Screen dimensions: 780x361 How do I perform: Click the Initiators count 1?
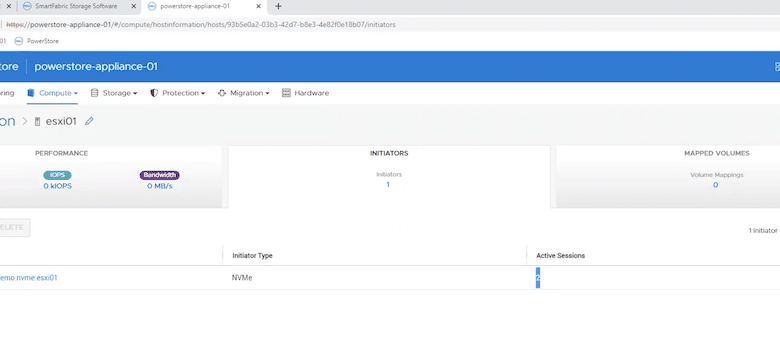(388, 184)
